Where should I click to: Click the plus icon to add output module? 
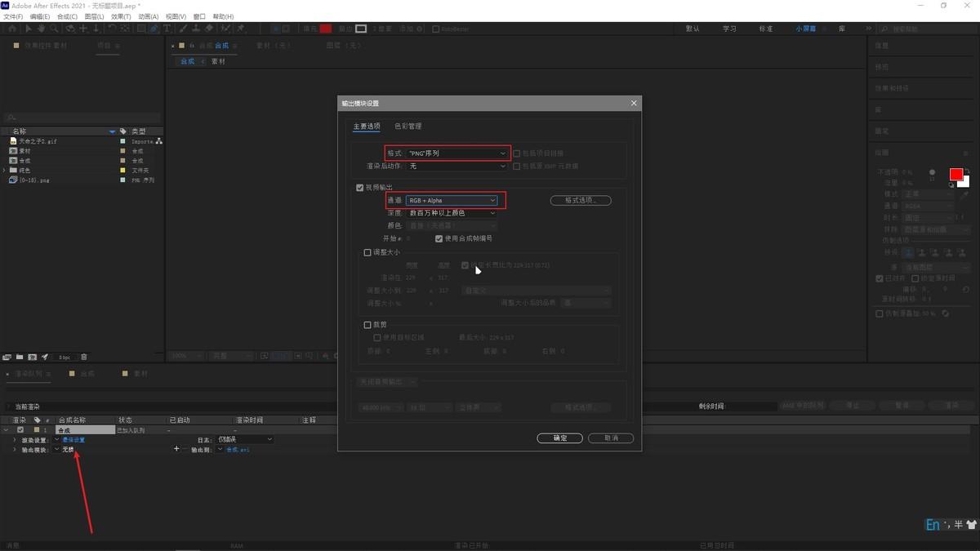[x=176, y=449]
